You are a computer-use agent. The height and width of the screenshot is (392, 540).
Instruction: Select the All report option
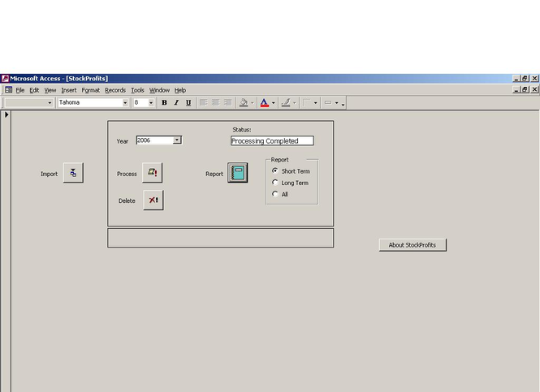pos(274,194)
